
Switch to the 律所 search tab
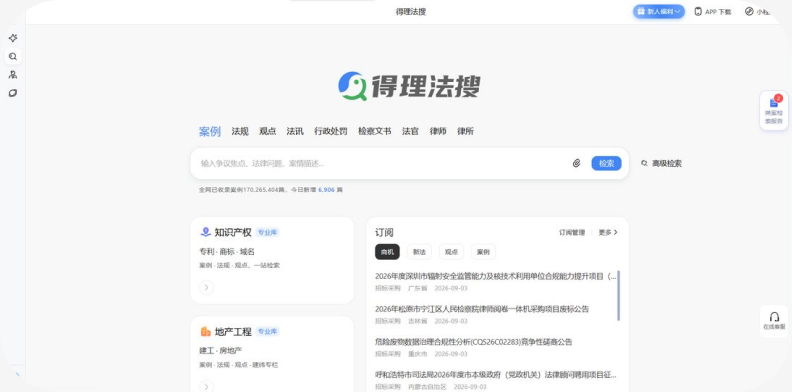pos(465,131)
